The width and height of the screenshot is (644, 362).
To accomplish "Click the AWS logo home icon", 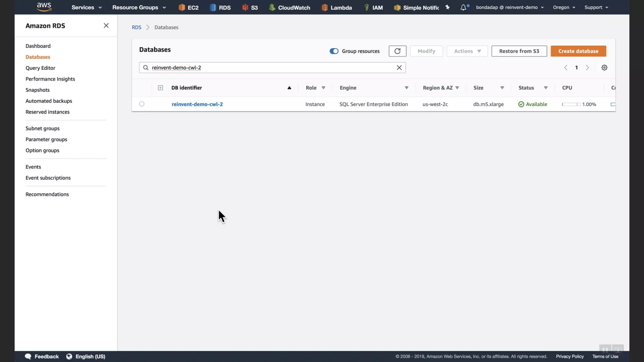I will pos(44,7).
